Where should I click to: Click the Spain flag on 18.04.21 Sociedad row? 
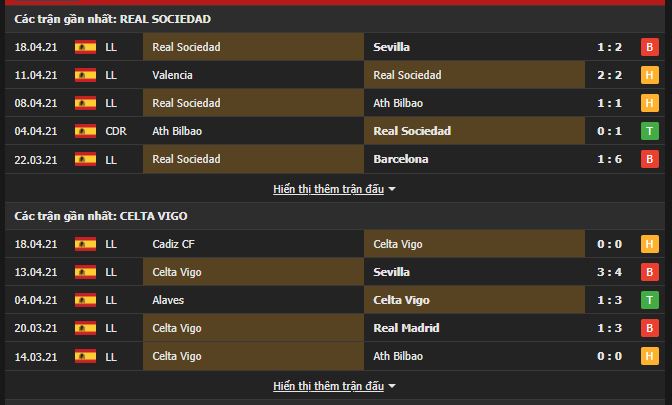pos(85,47)
